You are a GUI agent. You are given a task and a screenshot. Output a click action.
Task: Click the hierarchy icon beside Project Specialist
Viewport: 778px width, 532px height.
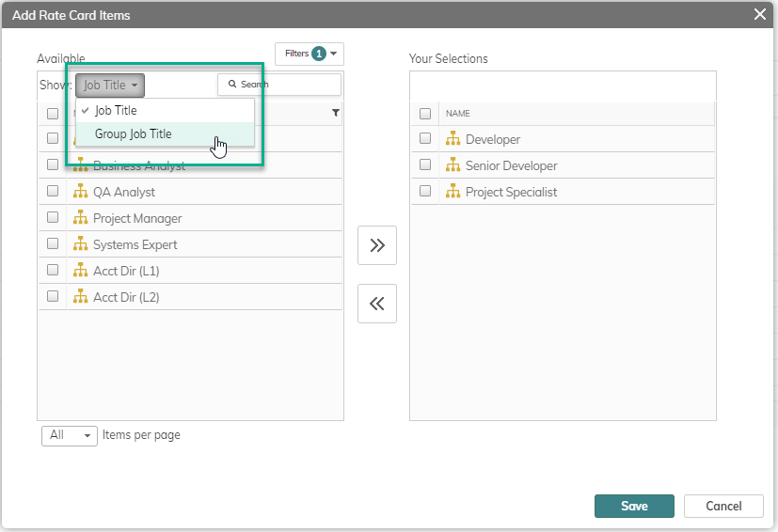[x=453, y=192]
